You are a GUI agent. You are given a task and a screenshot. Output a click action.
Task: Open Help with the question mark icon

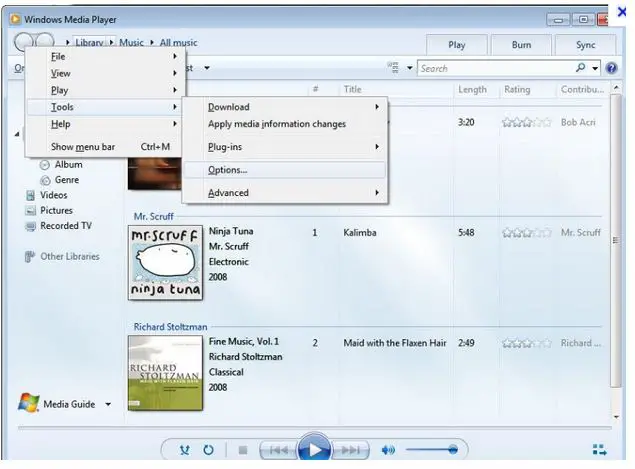coord(612,68)
